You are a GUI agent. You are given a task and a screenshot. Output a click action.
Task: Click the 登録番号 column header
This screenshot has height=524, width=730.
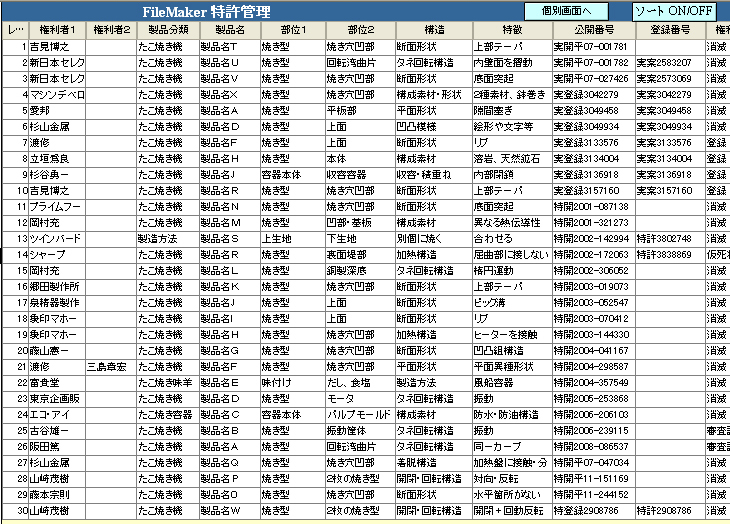[670, 30]
